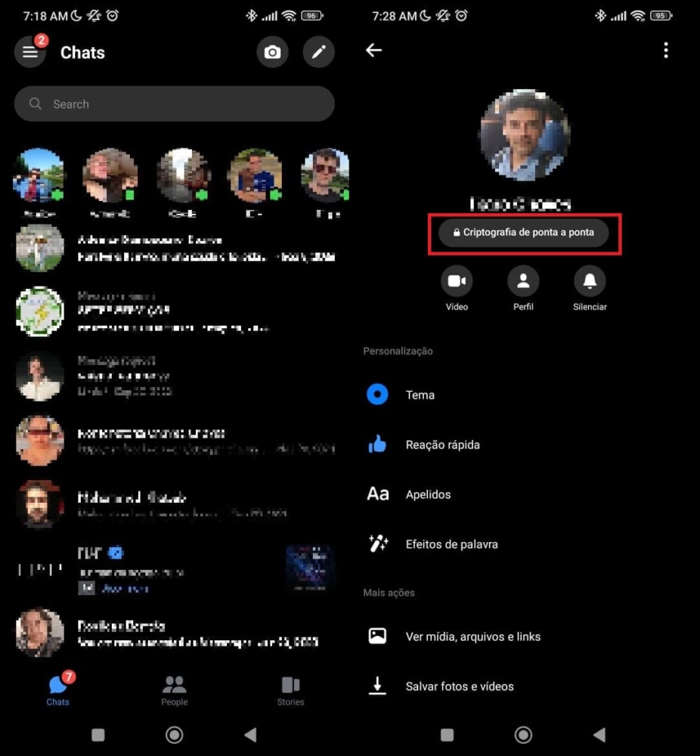The width and height of the screenshot is (700, 756).
Task: Tap the magnifier icon in search bar
Action: click(x=36, y=104)
